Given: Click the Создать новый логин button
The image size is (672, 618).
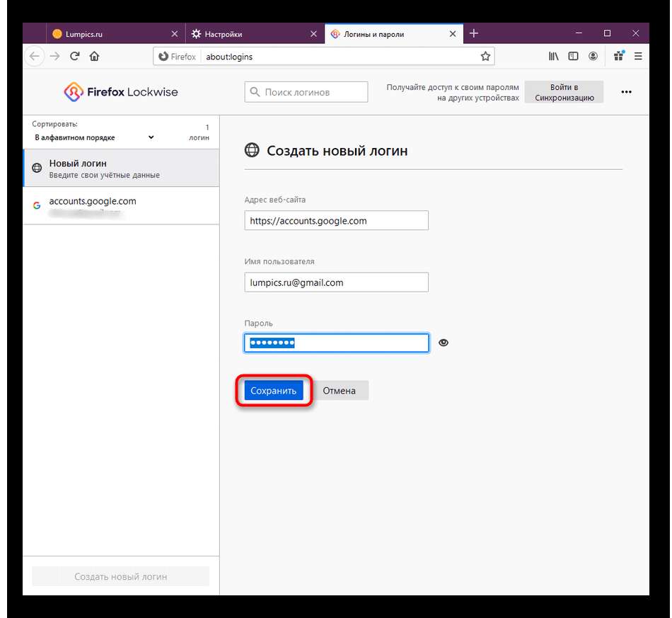Looking at the screenshot, I should point(121,576).
